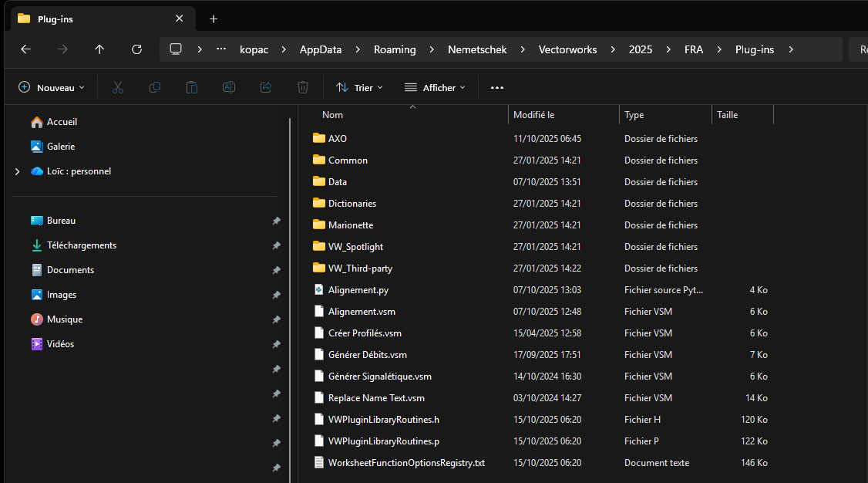Expand the Loïc : personnel OneDrive node
Image resolution: width=868 pixels, height=483 pixels.
tap(17, 171)
